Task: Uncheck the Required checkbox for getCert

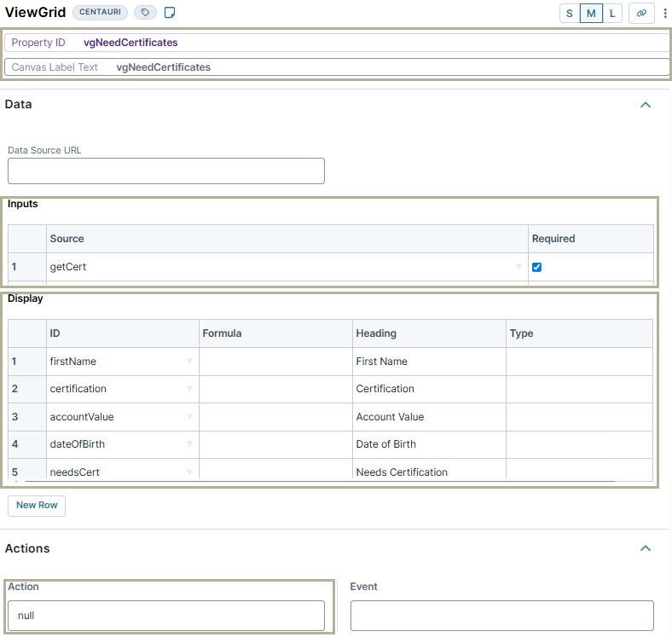Action: [536, 267]
